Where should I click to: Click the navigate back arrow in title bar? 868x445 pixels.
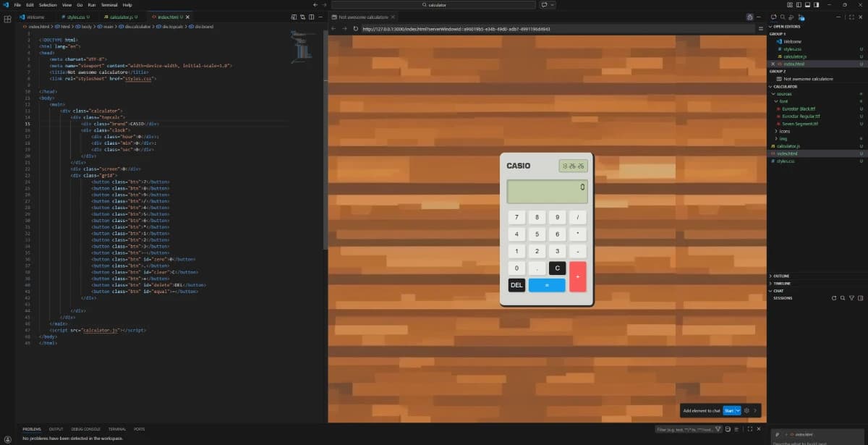(315, 4)
